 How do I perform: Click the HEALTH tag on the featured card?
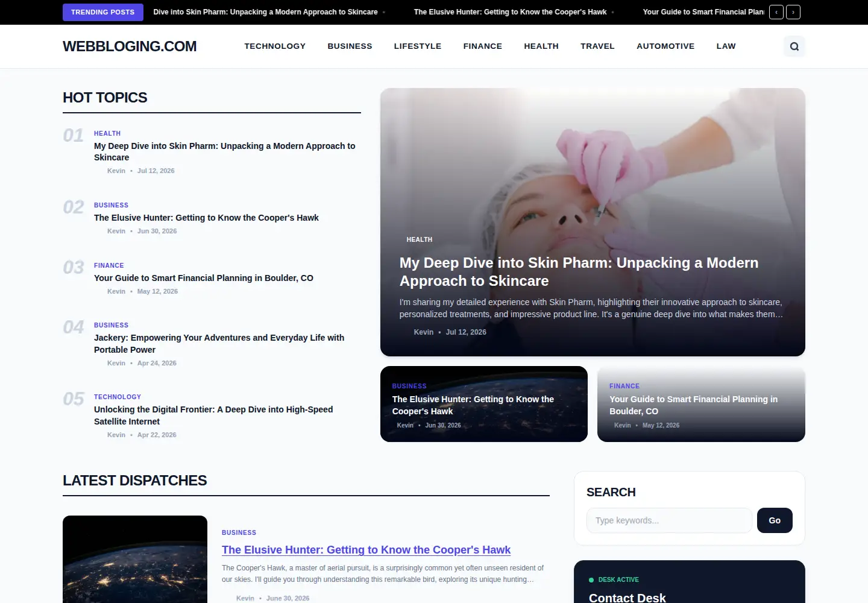tap(420, 239)
